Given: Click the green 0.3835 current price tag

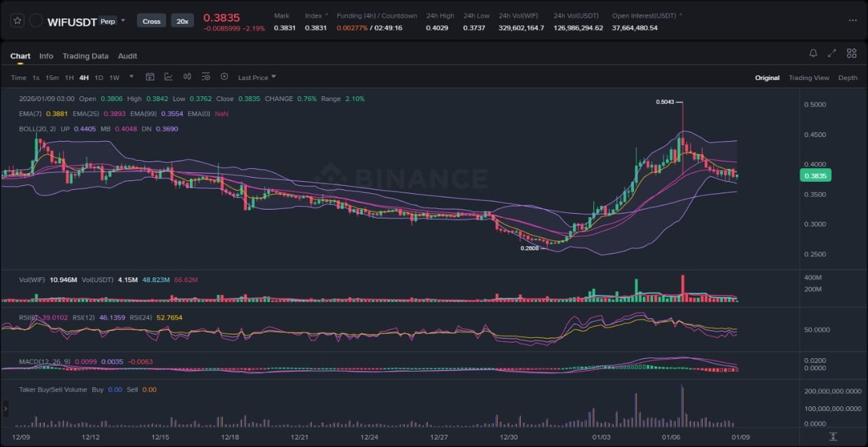Looking at the screenshot, I should [817, 176].
